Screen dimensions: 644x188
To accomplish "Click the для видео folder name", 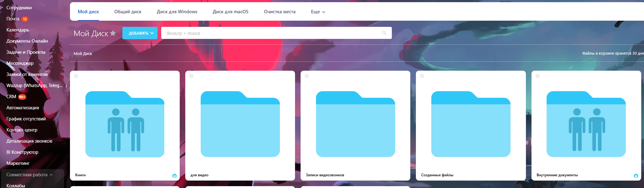I will pos(199,175).
